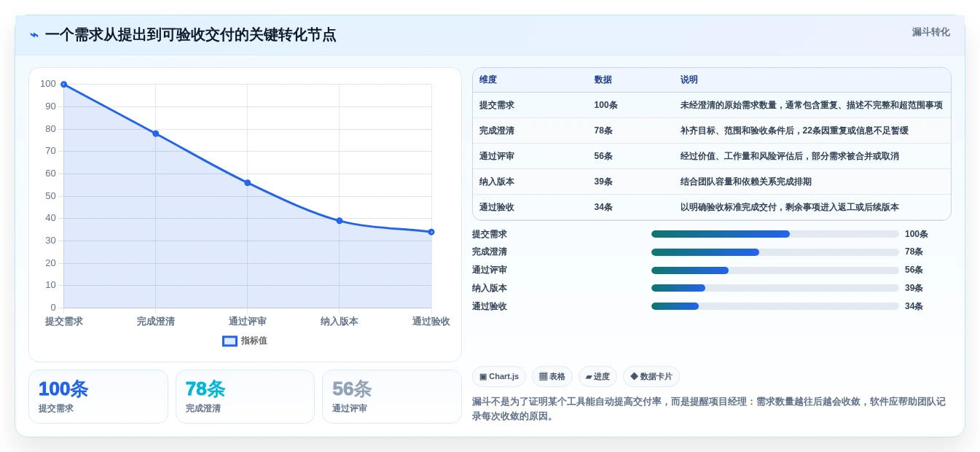Screen dimensions: 980x452
Task: Click the 提交需求 progress bar
Action: [775, 234]
